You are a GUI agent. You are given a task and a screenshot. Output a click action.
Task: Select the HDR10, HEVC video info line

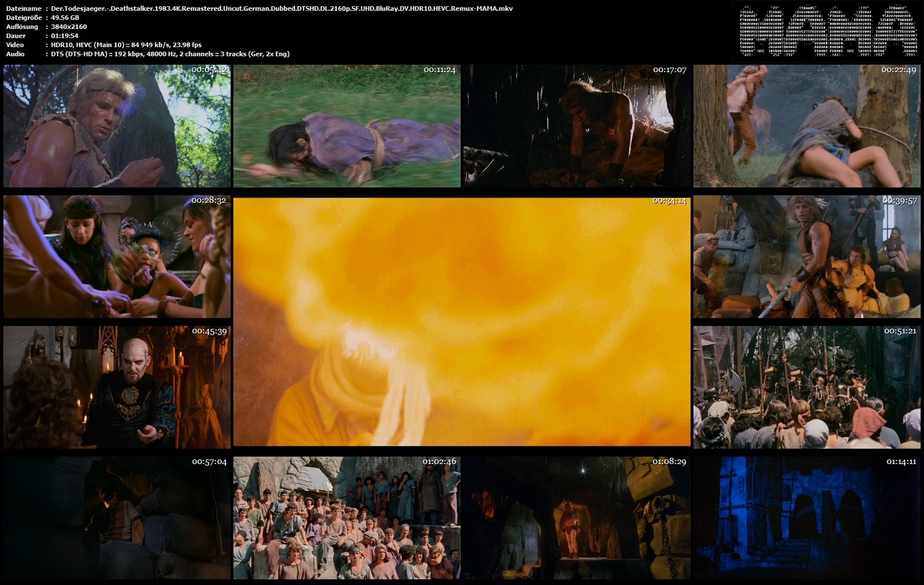(x=126, y=45)
